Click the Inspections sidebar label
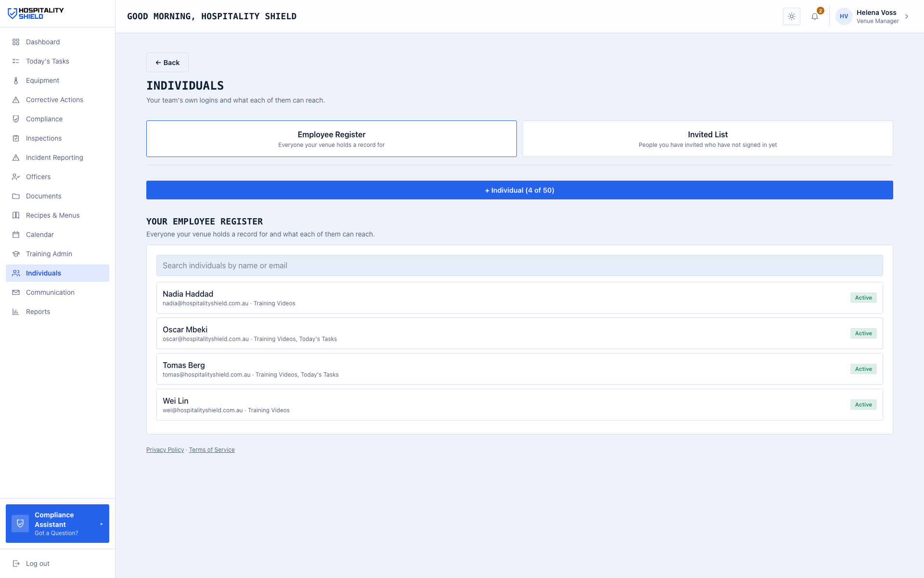Image resolution: width=924 pixels, height=578 pixels. [44, 138]
